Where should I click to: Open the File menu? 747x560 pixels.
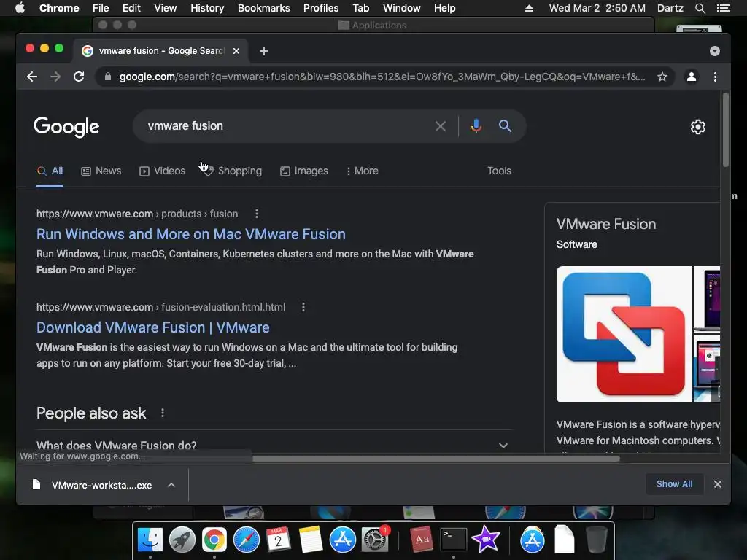tap(101, 8)
